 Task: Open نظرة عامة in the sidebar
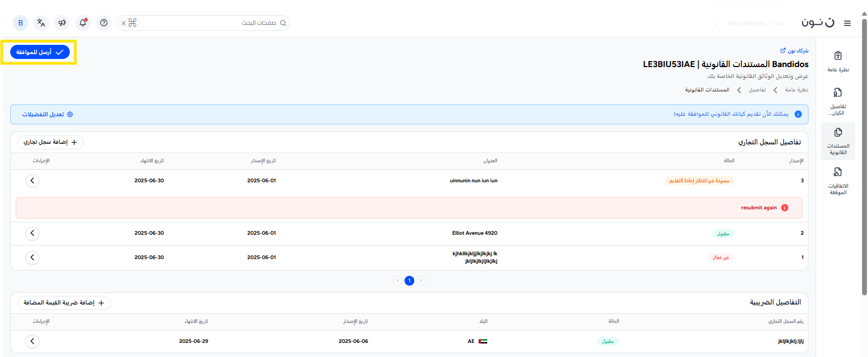tap(838, 61)
